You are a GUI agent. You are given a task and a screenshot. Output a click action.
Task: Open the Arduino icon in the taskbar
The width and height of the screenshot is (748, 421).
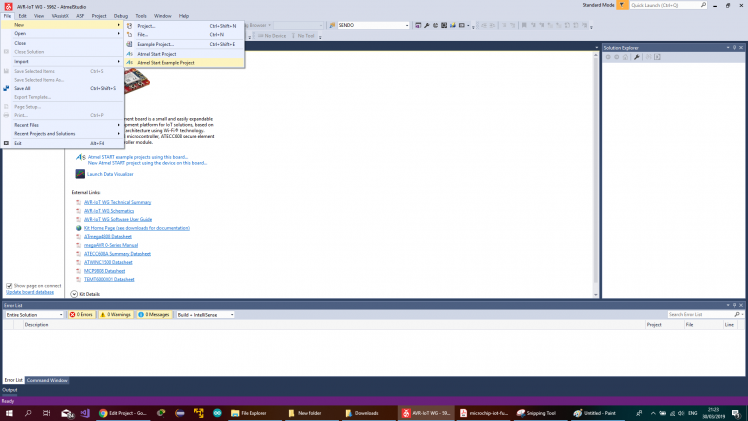click(216, 412)
